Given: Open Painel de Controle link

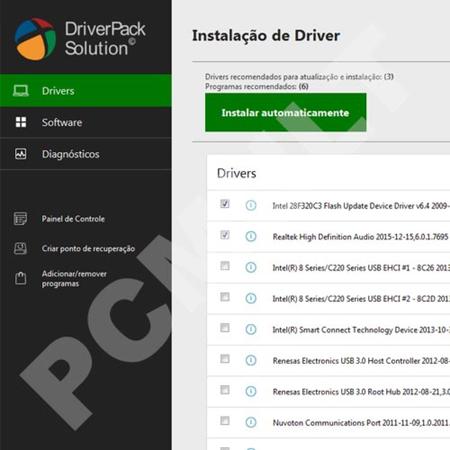Looking at the screenshot, I should 73,219.
